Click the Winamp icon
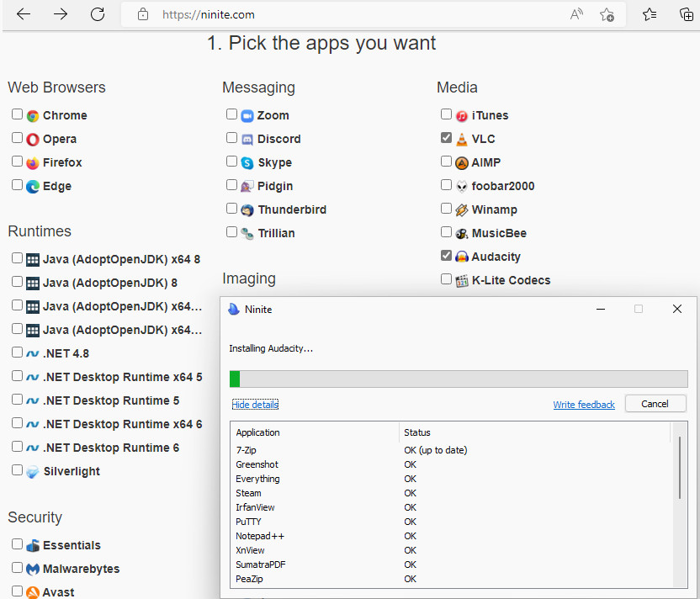The height and width of the screenshot is (599, 700). 462,210
